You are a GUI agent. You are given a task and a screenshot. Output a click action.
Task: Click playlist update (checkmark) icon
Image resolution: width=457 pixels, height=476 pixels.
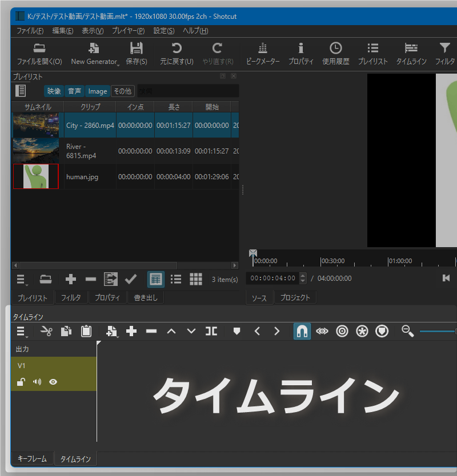(x=131, y=279)
